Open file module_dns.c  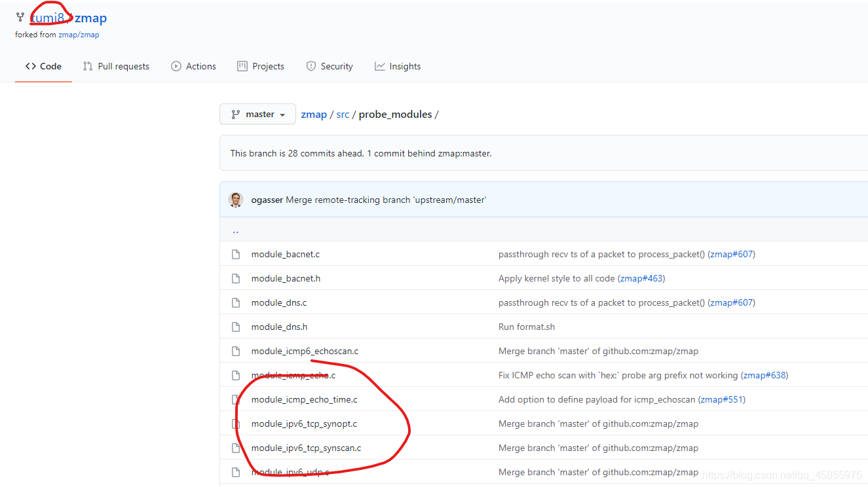[x=279, y=302]
